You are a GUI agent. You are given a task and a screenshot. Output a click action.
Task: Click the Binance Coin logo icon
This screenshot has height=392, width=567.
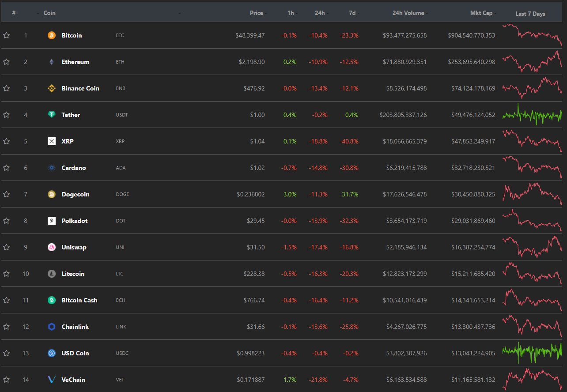pos(52,88)
